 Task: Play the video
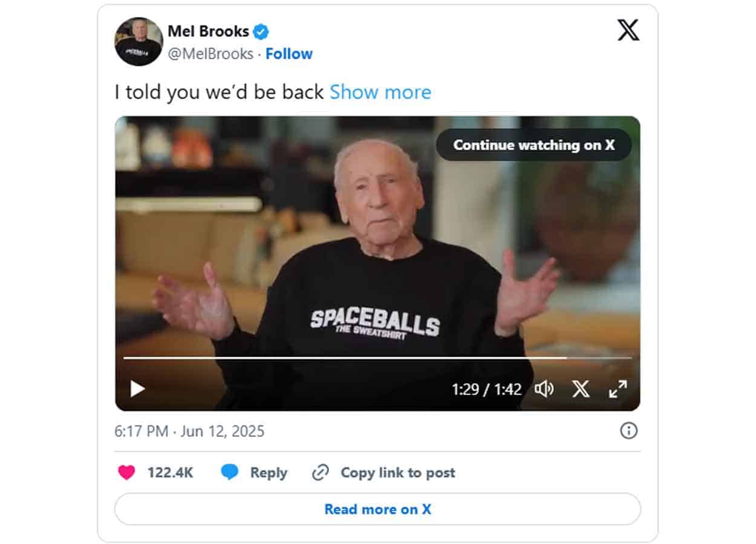click(138, 389)
